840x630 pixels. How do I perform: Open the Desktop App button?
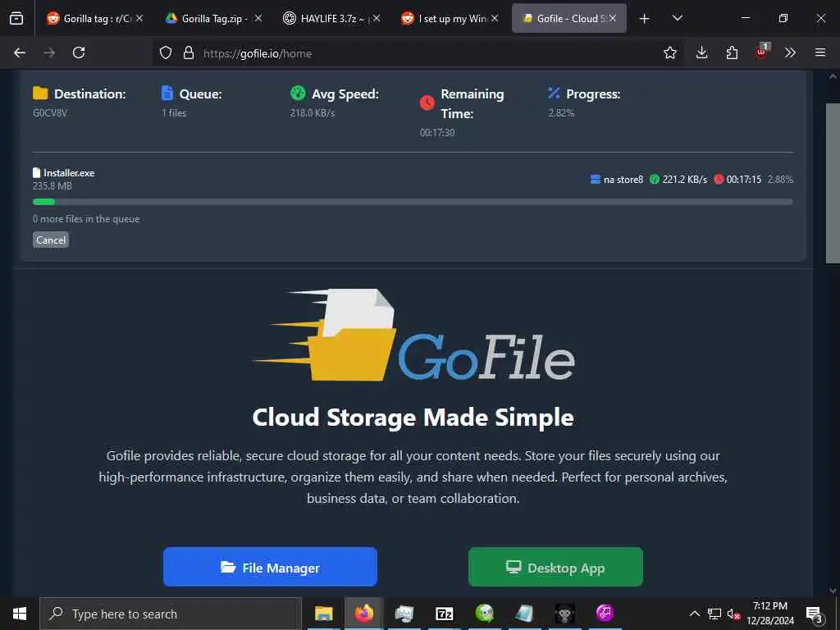(x=555, y=567)
